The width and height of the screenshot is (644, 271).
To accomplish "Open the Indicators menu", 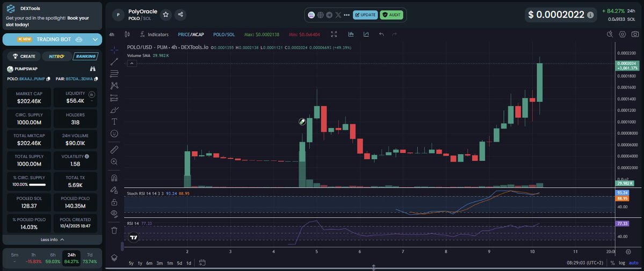I will pyautogui.click(x=154, y=34).
